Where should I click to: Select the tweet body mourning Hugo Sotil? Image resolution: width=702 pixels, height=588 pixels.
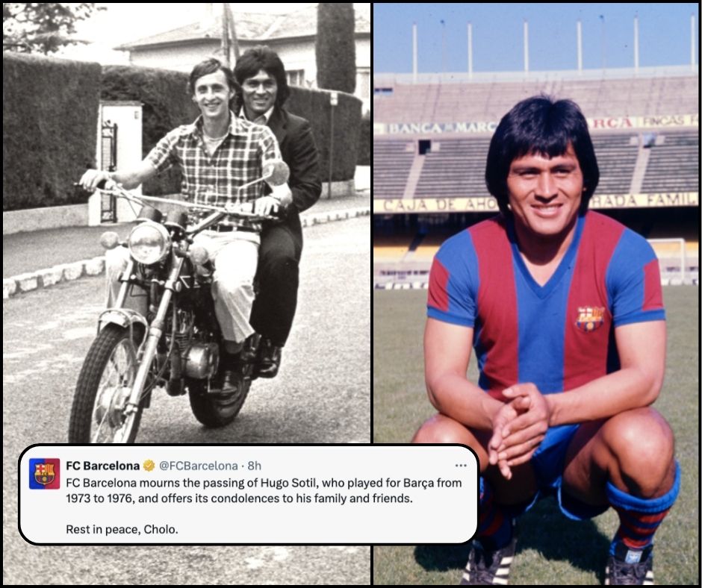pos(264,490)
